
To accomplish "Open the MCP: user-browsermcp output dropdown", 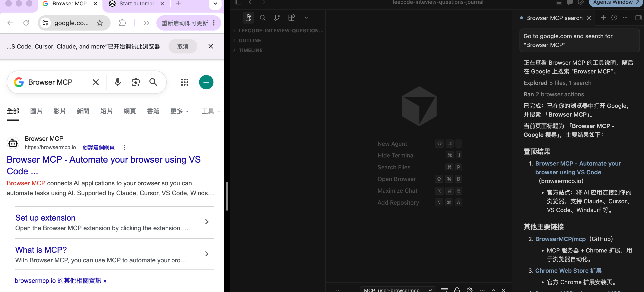I will pyautogui.click(x=398, y=290).
